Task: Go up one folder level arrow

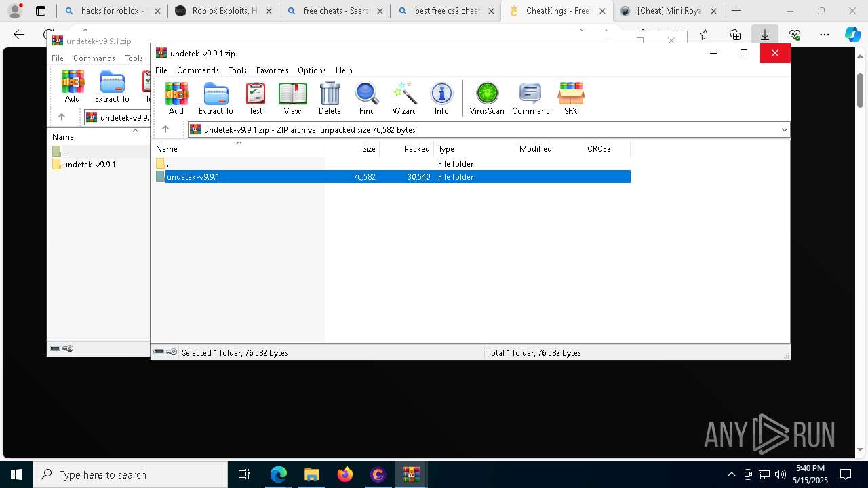Action: tap(165, 129)
